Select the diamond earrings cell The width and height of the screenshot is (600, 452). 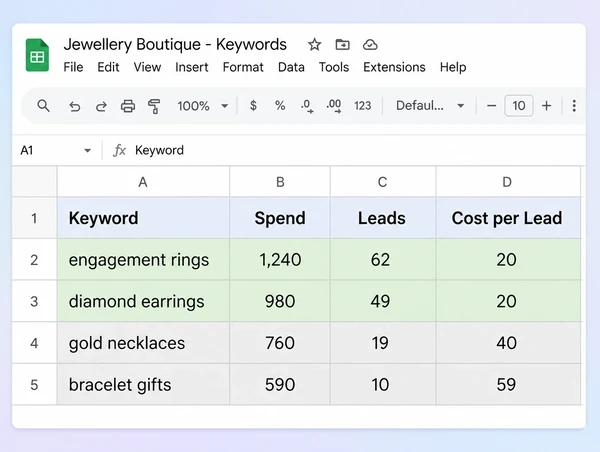tap(143, 301)
